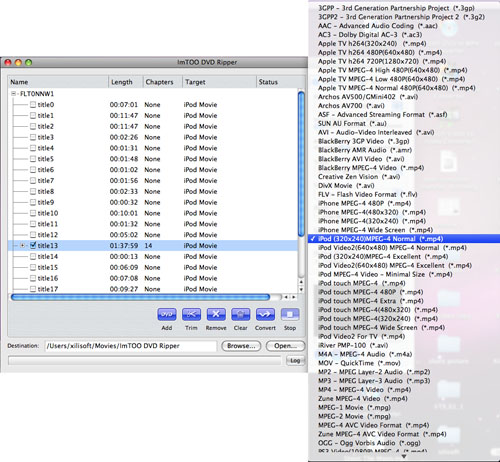
Task: Toggle the title12 checkbox
Action: [33, 235]
